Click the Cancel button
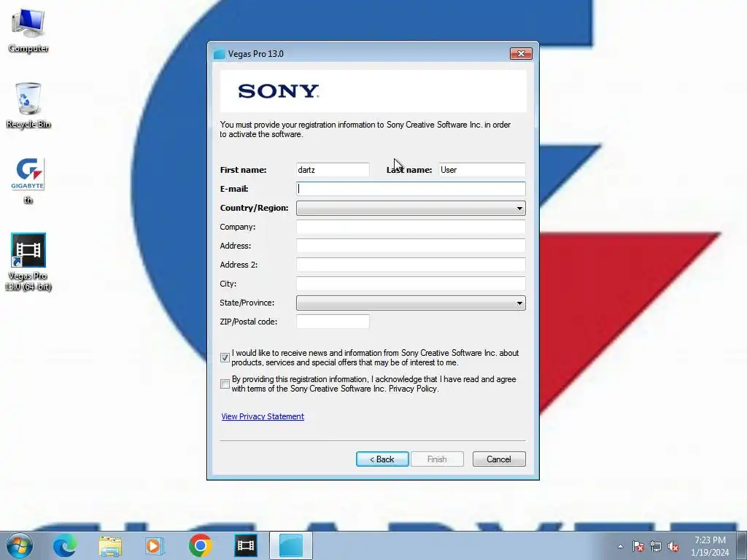This screenshot has height=560, width=747. 499,459
